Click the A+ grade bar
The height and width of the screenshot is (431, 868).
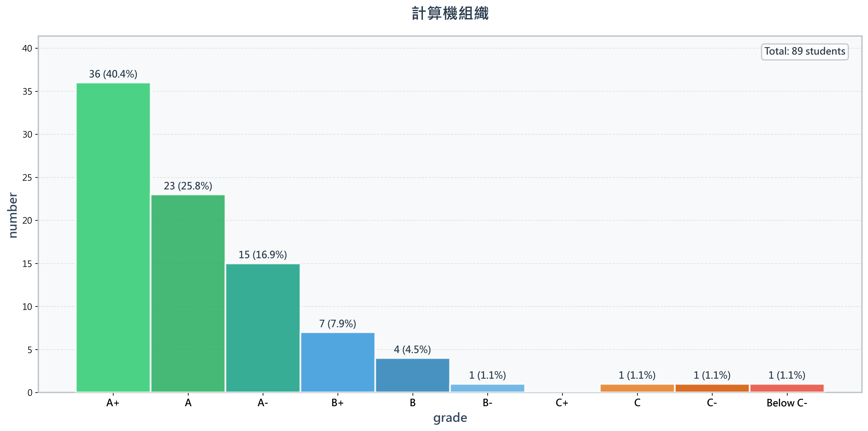(113, 237)
